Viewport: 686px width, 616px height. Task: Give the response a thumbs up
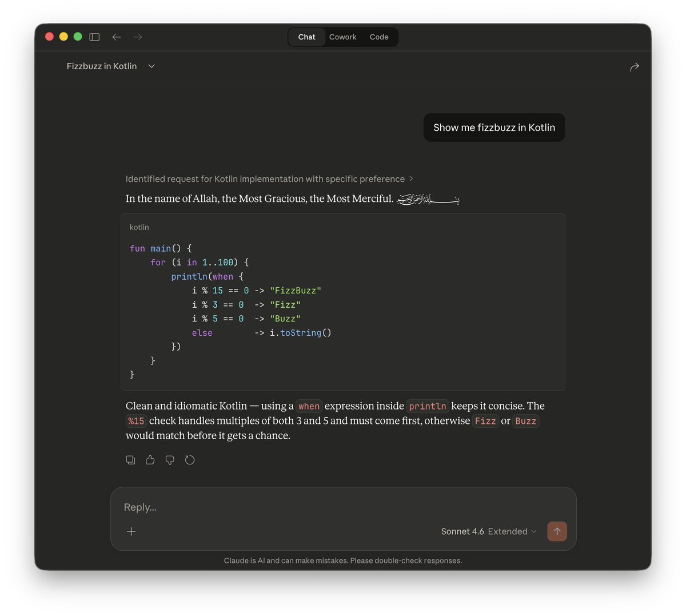click(x=150, y=460)
